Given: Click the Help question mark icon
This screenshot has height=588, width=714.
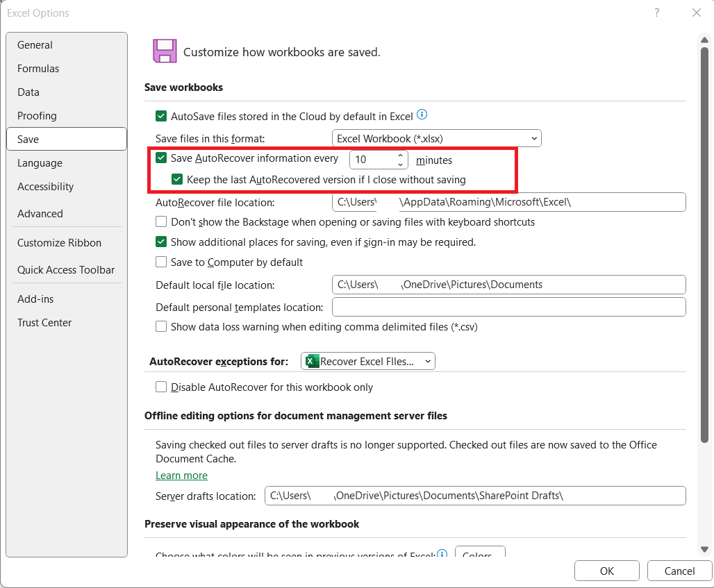Looking at the screenshot, I should [656, 12].
